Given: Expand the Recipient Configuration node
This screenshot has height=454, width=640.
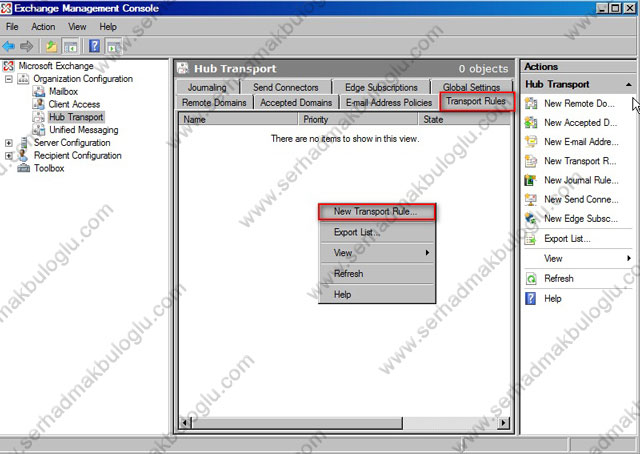Looking at the screenshot, I should (9, 156).
